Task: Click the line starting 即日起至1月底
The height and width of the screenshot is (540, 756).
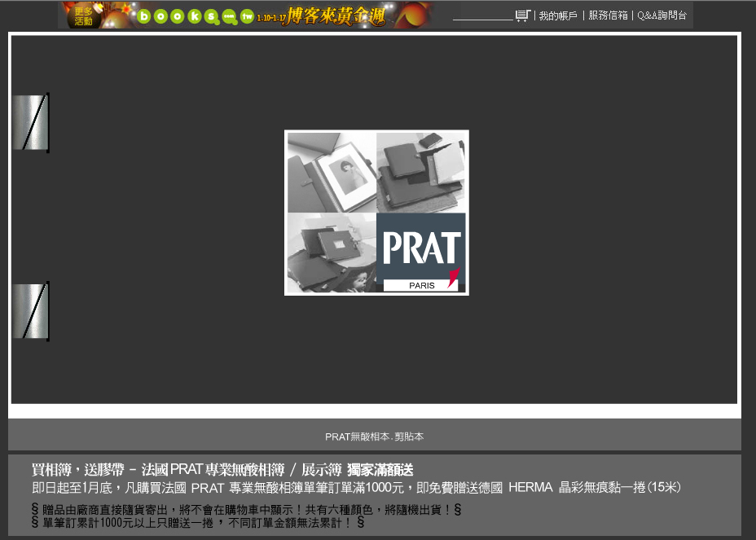Action: 356,487
